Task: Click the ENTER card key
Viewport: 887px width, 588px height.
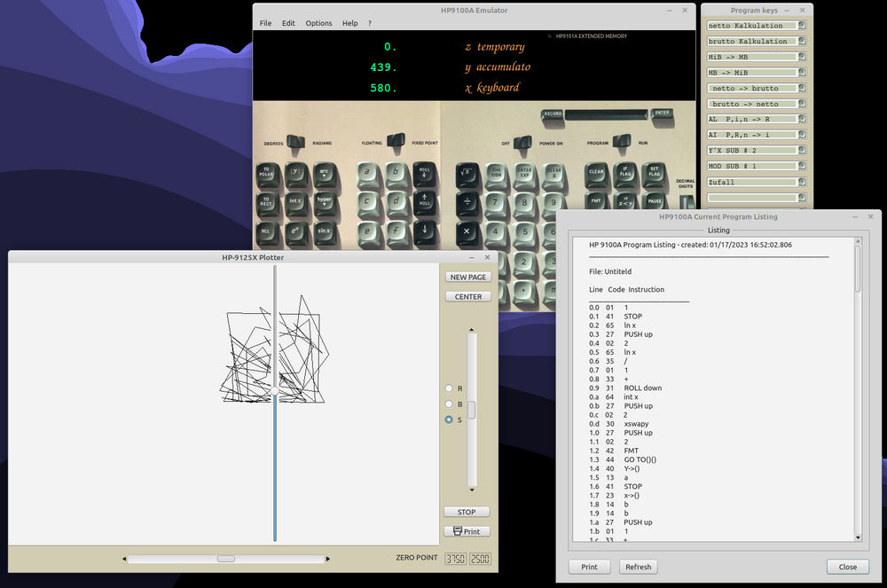Action: (662, 114)
